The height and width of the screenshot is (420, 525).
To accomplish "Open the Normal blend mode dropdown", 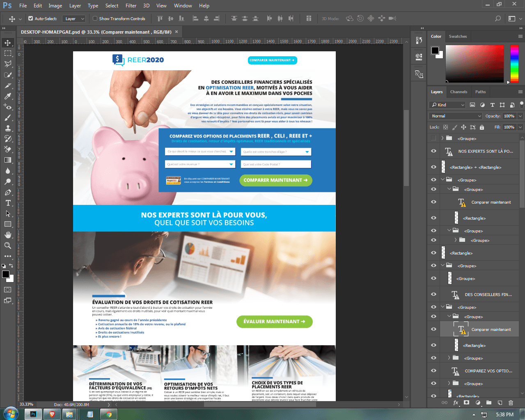I will click(x=456, y=116).
